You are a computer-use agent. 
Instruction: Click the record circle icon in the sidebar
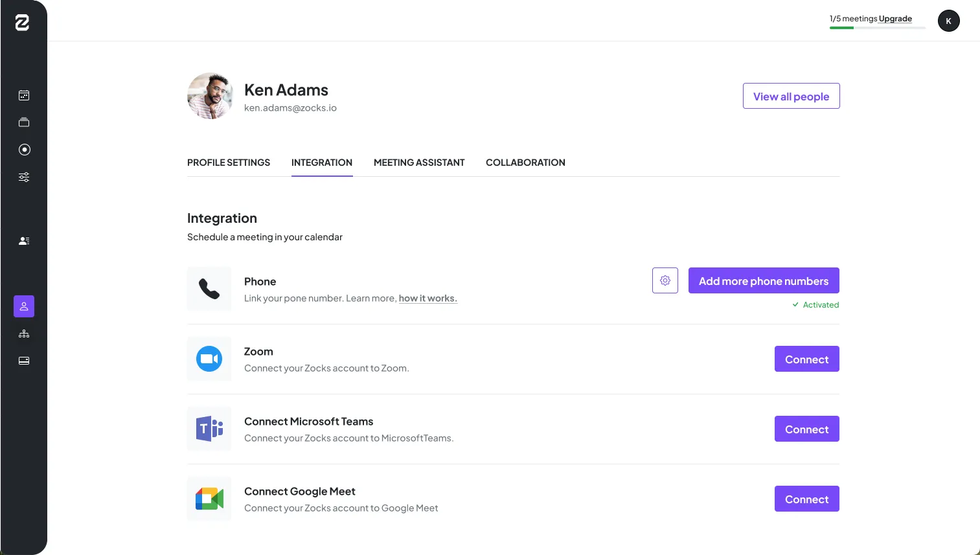(x=24, y=150)
